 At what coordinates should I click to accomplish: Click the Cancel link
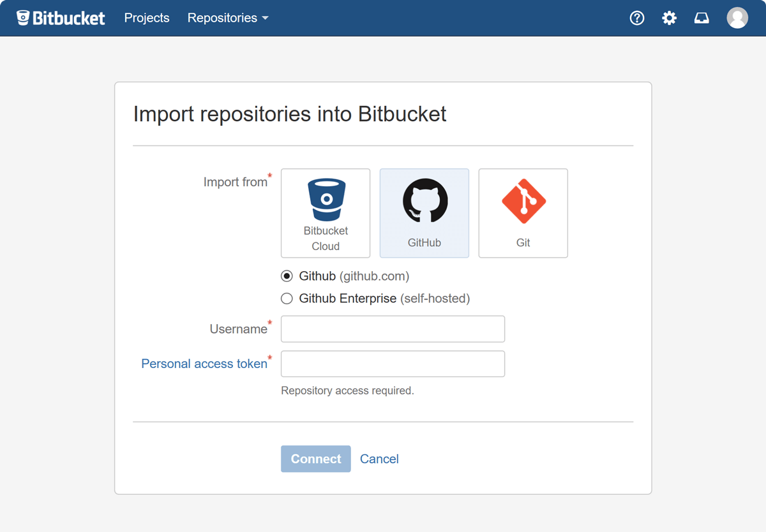379,459
